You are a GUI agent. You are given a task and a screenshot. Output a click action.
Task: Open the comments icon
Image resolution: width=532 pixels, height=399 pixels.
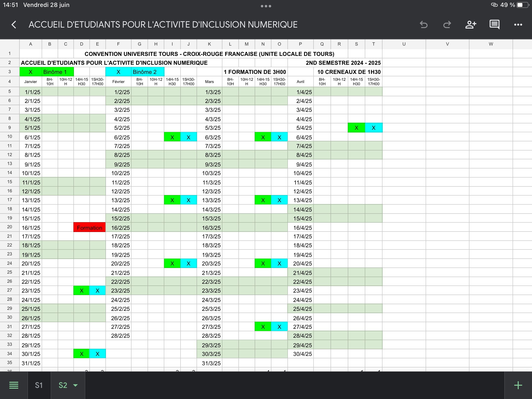tap(494, 25)
